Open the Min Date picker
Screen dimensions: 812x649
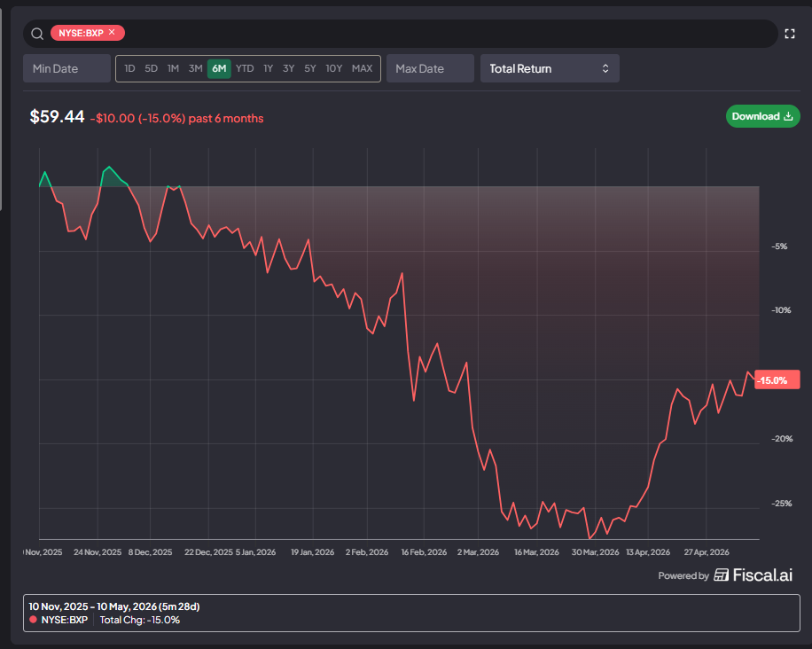coord(66,68)
